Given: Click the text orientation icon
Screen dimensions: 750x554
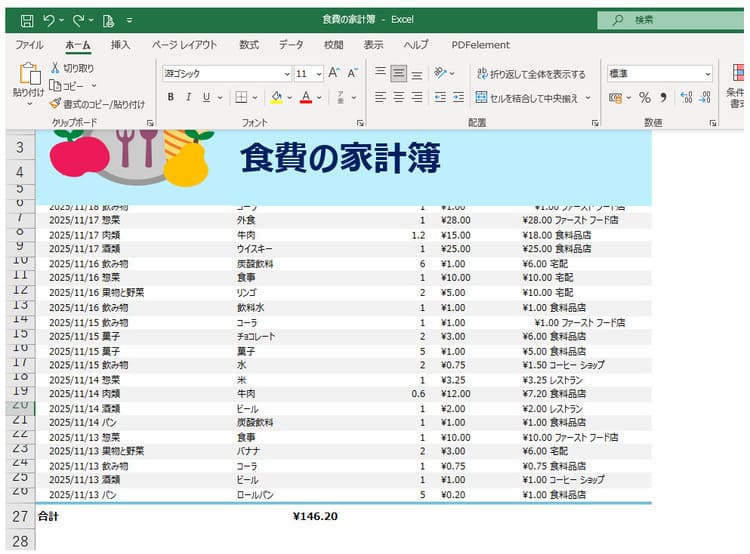Looking at the screenshot, I should (x=440, y=73).
